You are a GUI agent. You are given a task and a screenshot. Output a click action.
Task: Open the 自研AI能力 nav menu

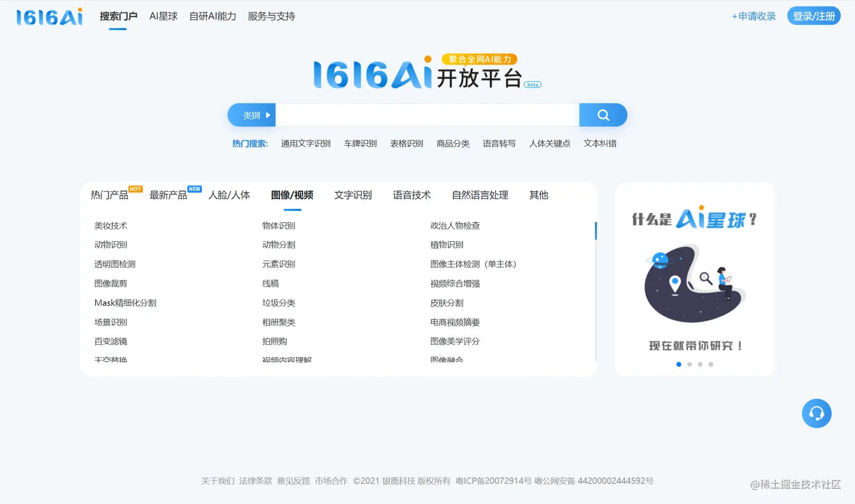point(213,16)
